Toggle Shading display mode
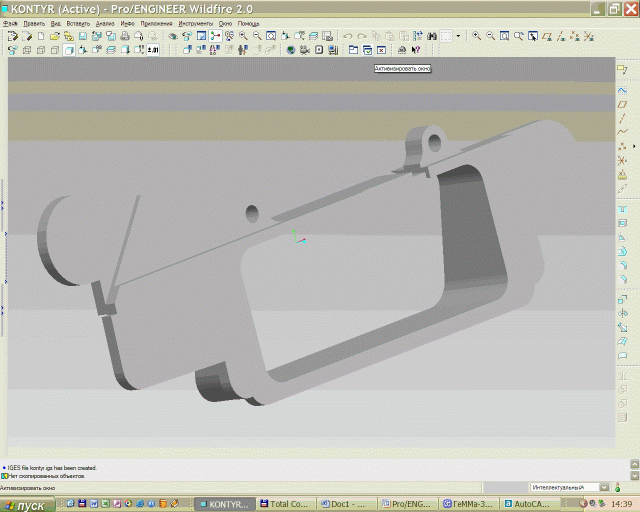Viewport: 640px width, 512px height. tap(69, 50)
